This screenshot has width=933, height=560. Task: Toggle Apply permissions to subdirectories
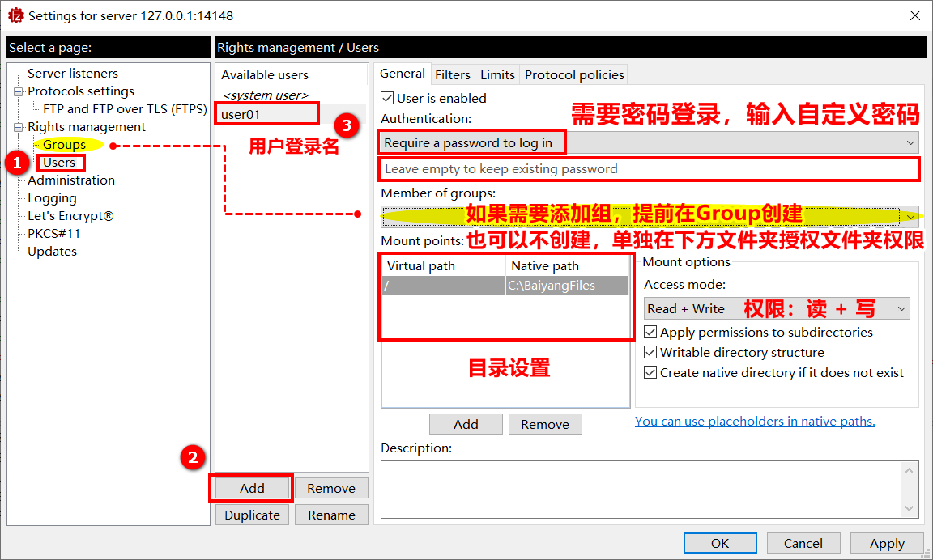pos(651,332)
